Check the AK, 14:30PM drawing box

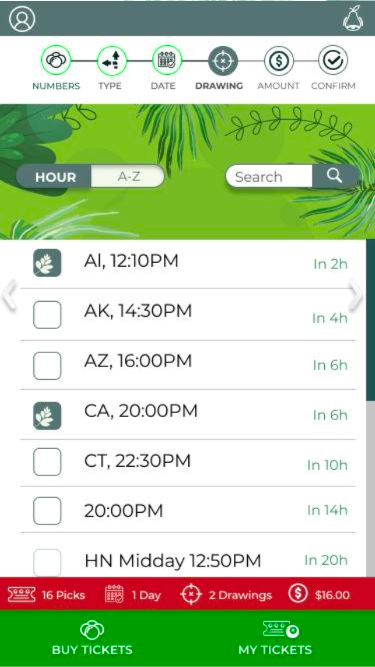[47, 315]
